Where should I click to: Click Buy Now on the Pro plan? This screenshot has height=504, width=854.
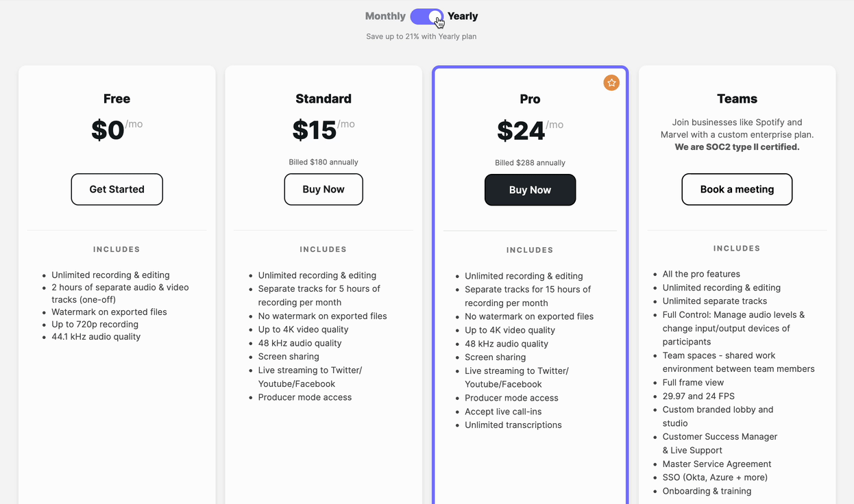coord(530,190)
